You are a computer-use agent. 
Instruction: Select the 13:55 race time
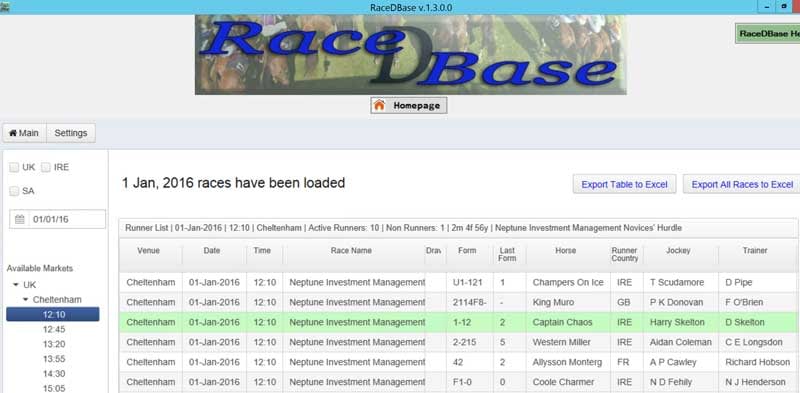tap(54, 359)
